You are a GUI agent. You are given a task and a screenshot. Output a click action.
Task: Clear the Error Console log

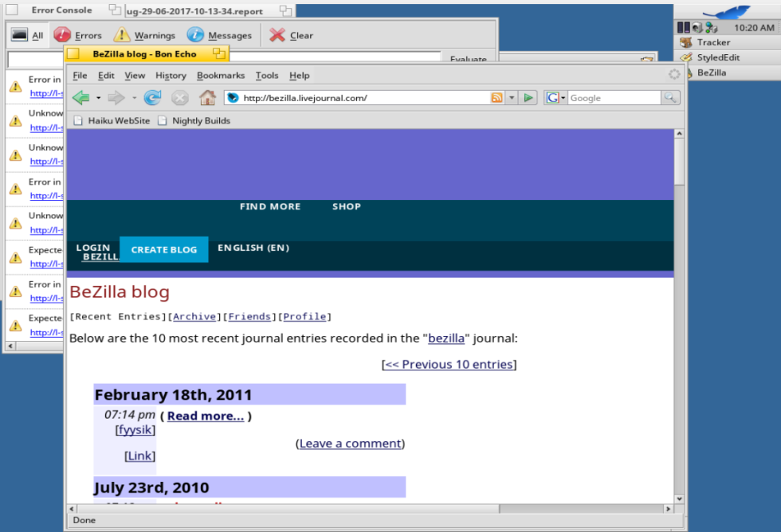291,35
